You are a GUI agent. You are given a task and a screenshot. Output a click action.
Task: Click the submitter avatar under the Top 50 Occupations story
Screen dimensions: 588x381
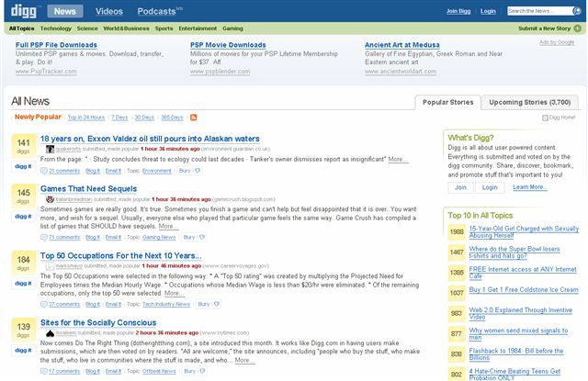(50, 266)
